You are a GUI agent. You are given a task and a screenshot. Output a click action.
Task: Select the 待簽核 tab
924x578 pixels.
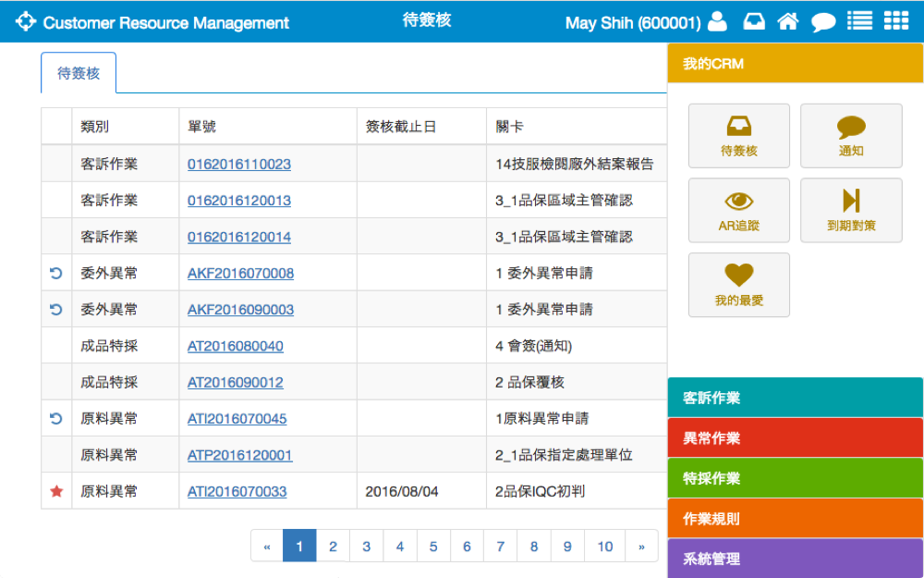[79, 73]
